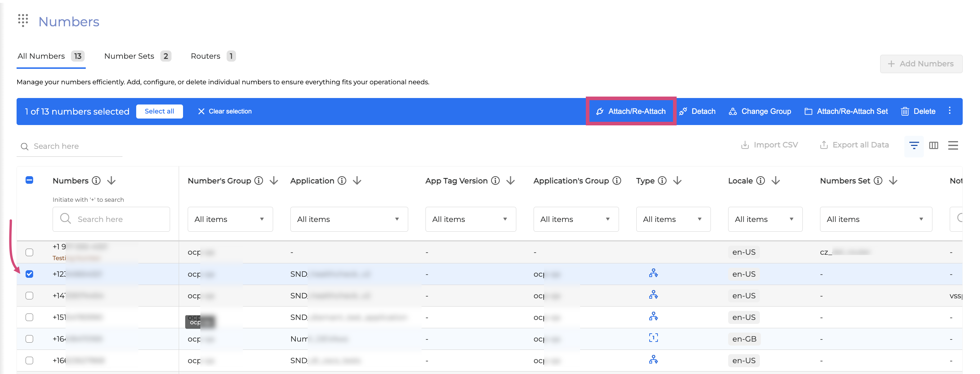Open the column layout icon
The width and height of the screenshot is (980, 374).
point(933,145)
